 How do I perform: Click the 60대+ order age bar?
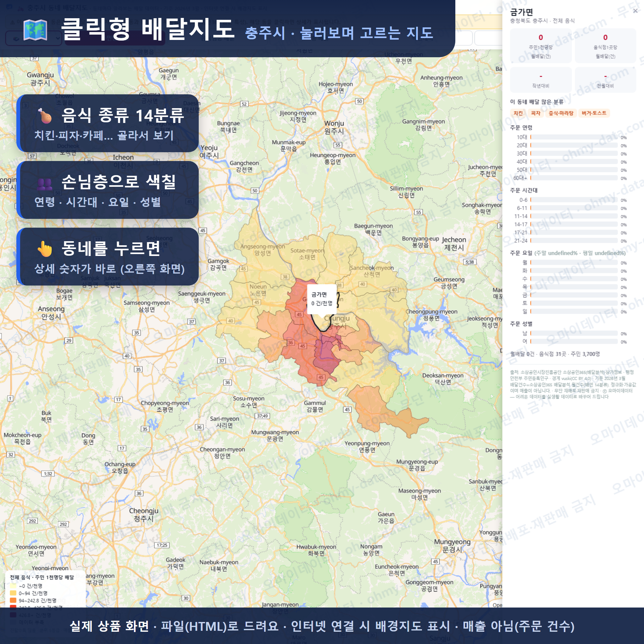pyautogui.click(x=574, y=178)
